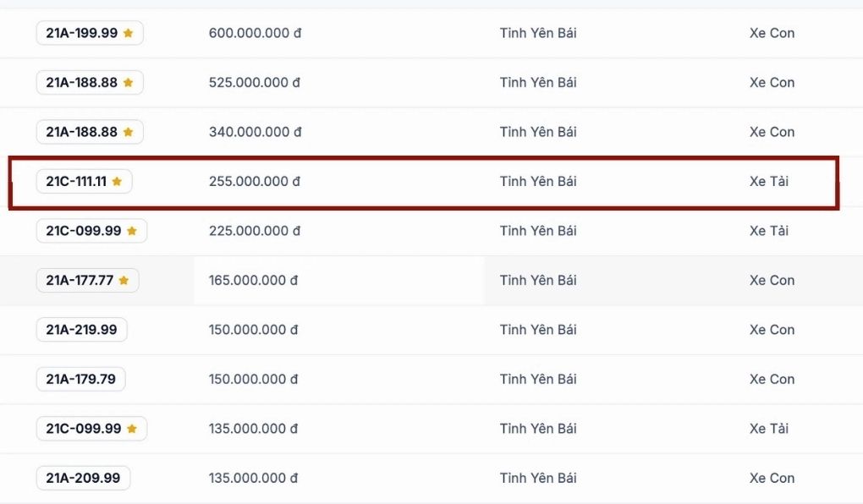Click the star in the 225.000.000 đ row

tap(131, 231)
